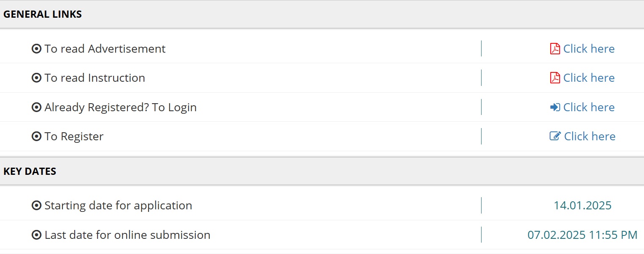Click bullet icon before To read Advertisement
Screen dimensions: 644x254
click(37, 49)
